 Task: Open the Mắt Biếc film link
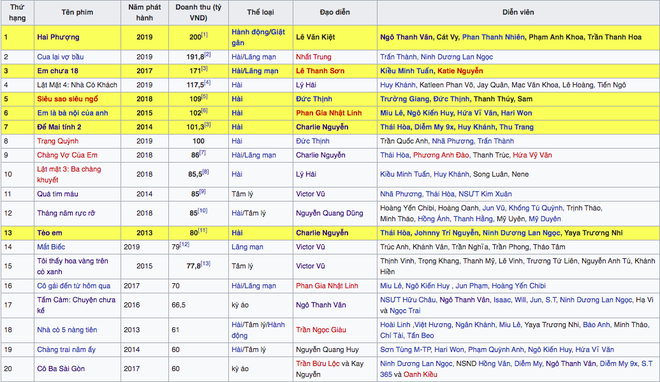51,247
